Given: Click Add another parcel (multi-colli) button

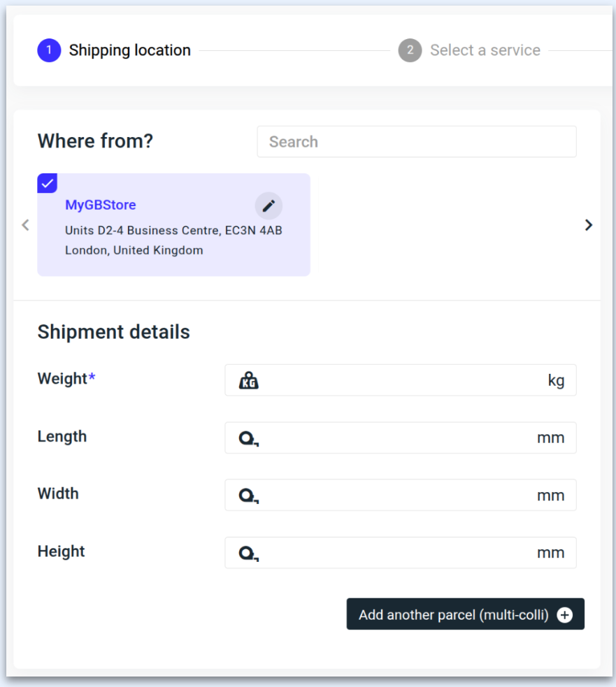Looking at the screenshot, I should point(454,615).
